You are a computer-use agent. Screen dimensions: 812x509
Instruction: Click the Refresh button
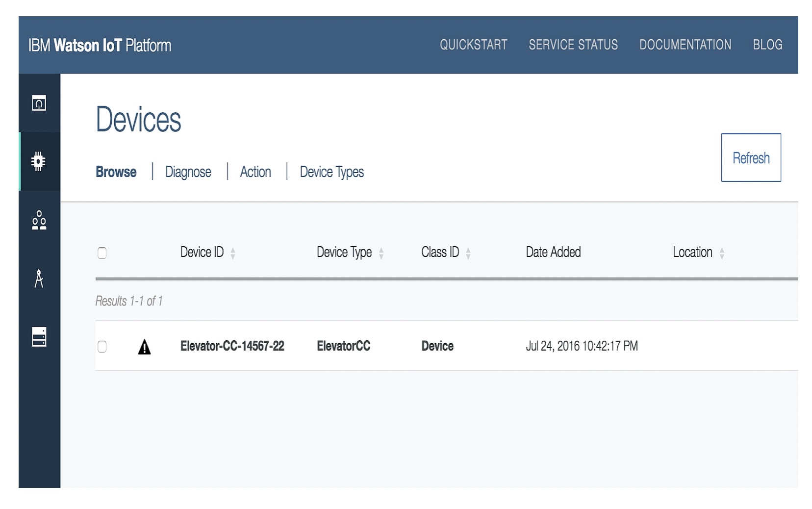[x=751, y=157]
